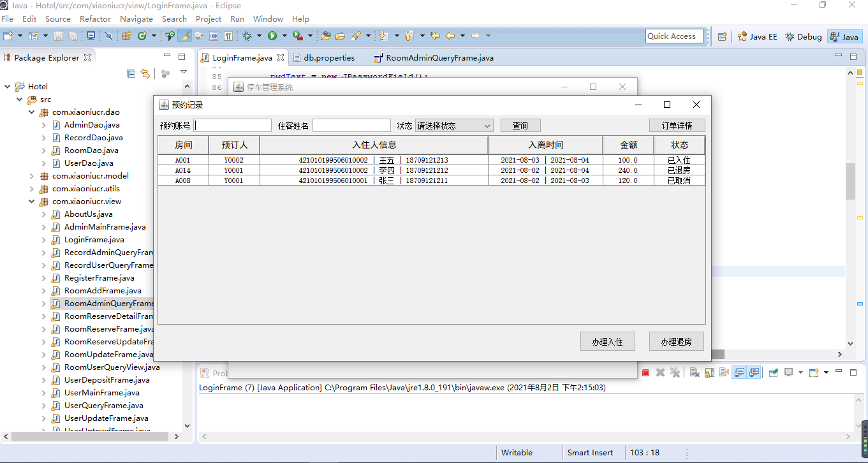
Task: Click the 查询 search button
Action: coord(520,126)
